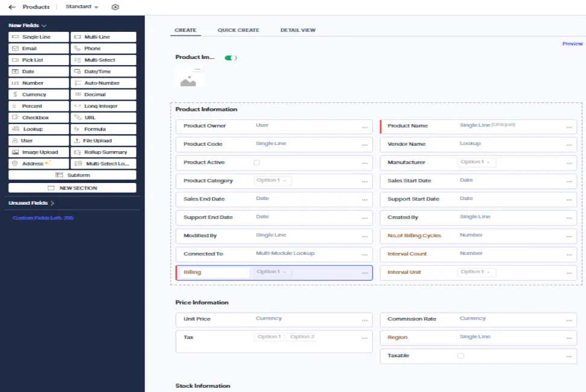Go back using the arrow beside Products

pos(12,7)
